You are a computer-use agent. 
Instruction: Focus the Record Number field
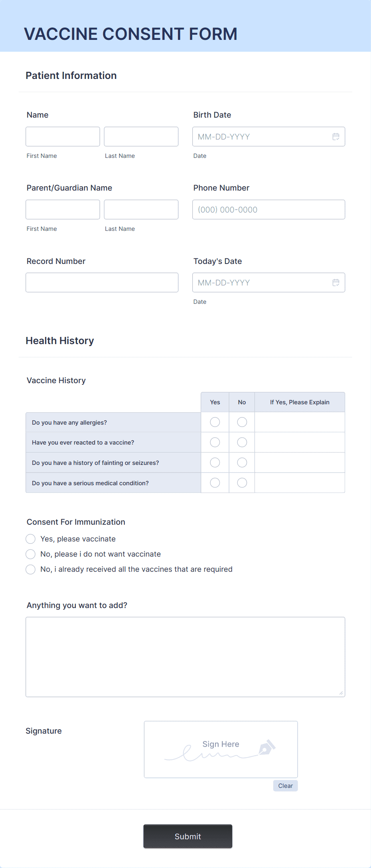coord(102,283)
